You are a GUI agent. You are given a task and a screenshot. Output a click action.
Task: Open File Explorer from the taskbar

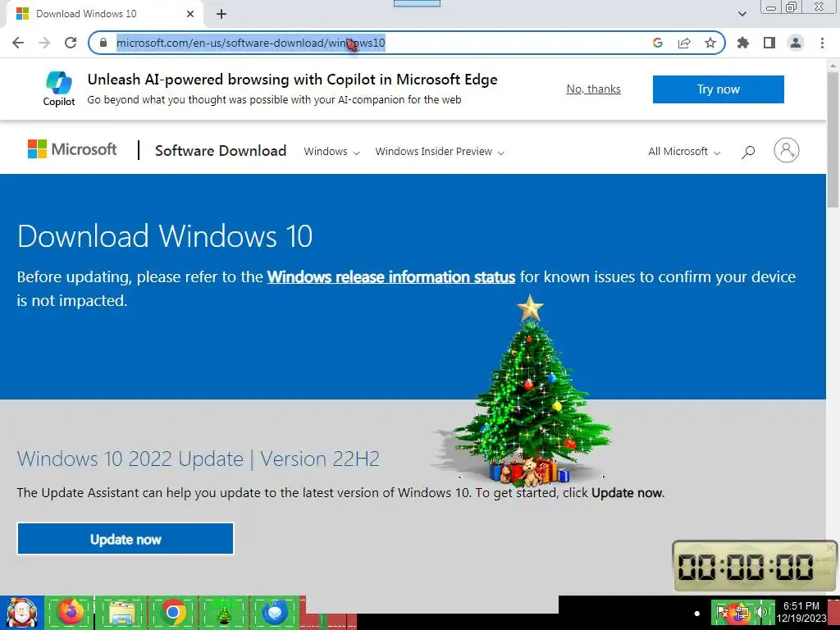(x=122, y=612)
